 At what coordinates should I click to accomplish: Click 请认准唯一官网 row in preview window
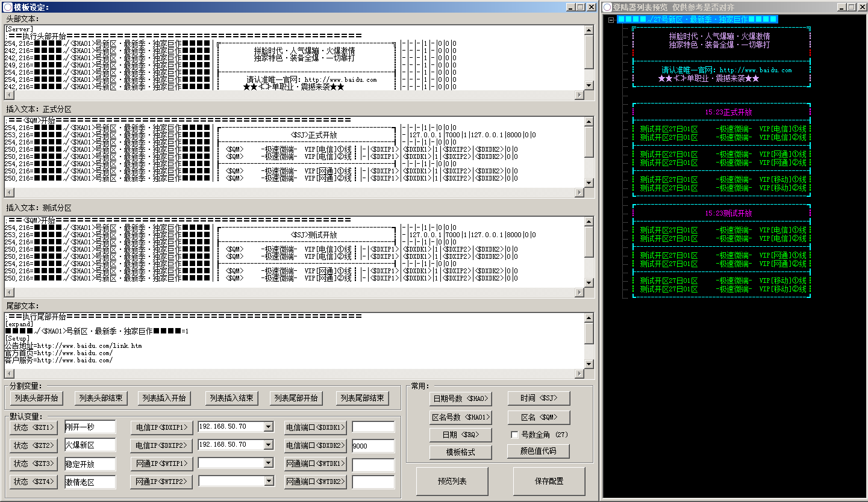[726, 70]
